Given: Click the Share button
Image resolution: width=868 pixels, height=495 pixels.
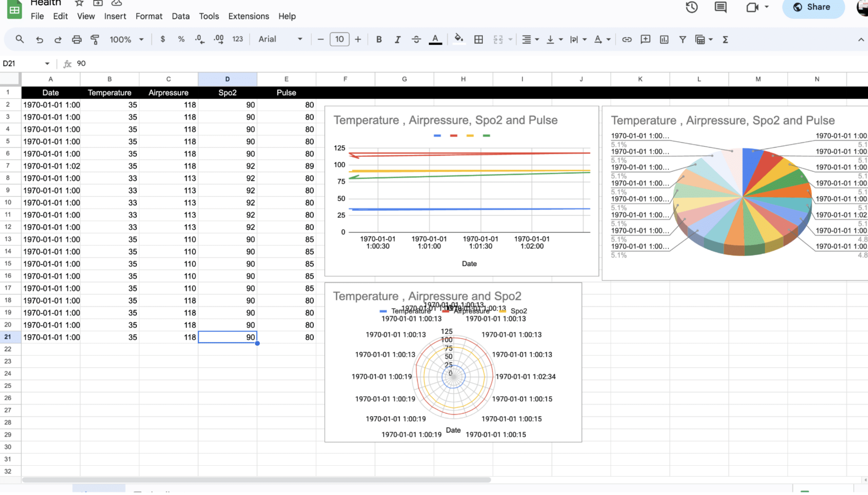Looking at the screenshot, I should (813, 7).
